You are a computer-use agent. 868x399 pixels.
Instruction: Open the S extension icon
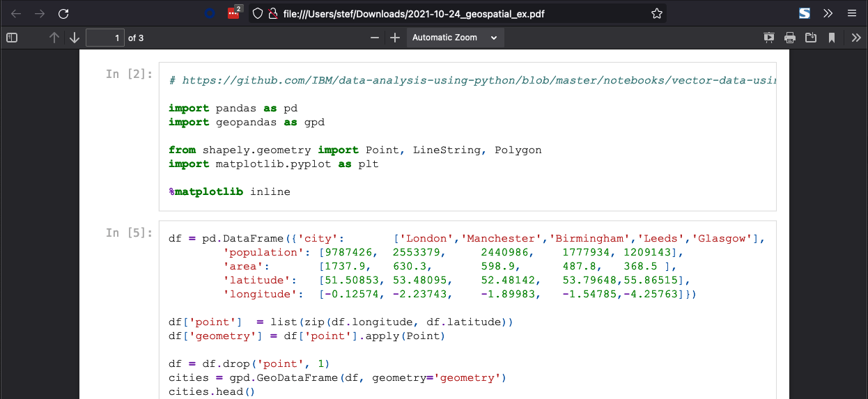pyautogui.click(x=805, y=13)
